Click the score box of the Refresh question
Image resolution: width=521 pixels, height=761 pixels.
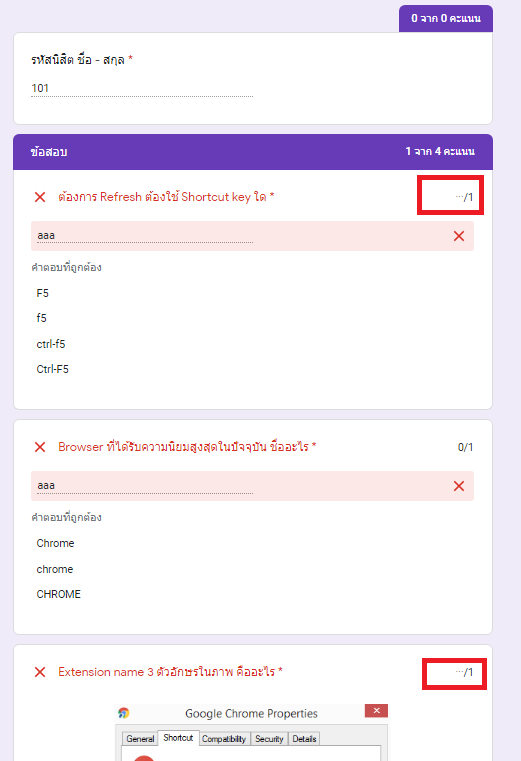(x=450, y=195)
